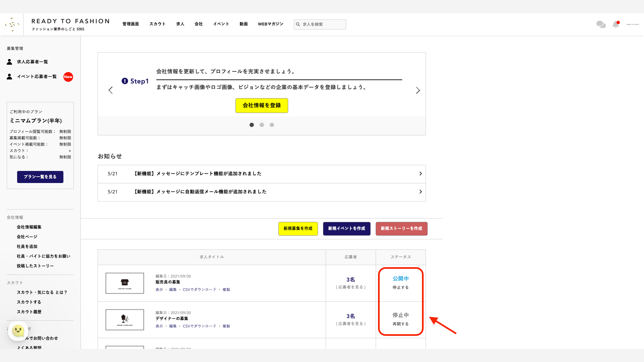Go to next carousel step arrow
This screenshot has width=644, height=362.
(418, 90)
